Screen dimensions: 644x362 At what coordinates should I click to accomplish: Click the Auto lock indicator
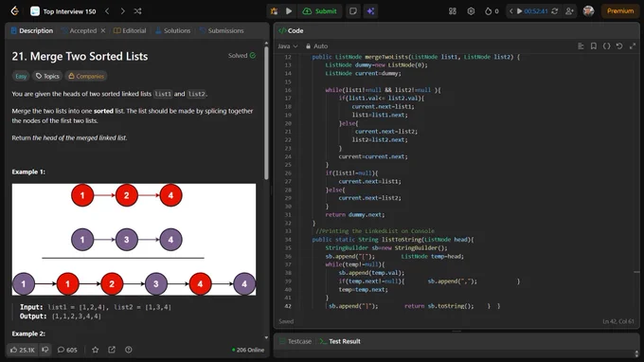pyautogui.click(x=316, y=46)
